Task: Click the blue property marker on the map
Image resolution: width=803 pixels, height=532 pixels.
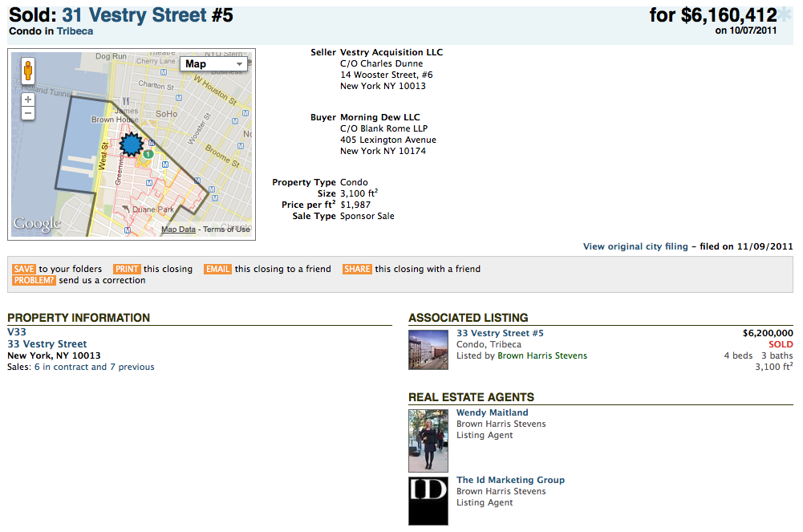Action: click(131, 144)
